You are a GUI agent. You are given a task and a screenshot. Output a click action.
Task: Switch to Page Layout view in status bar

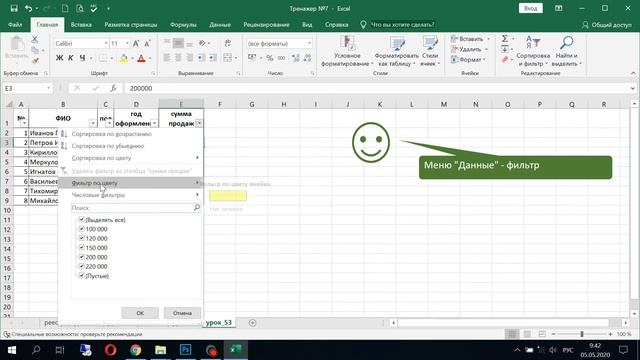pyautogui.click(x=527, y=334)
